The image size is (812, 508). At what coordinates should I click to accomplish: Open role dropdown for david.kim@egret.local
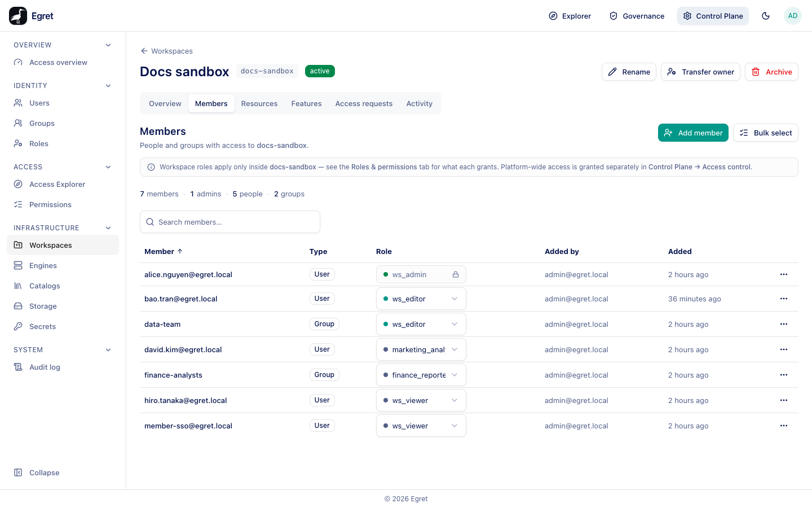421,349
